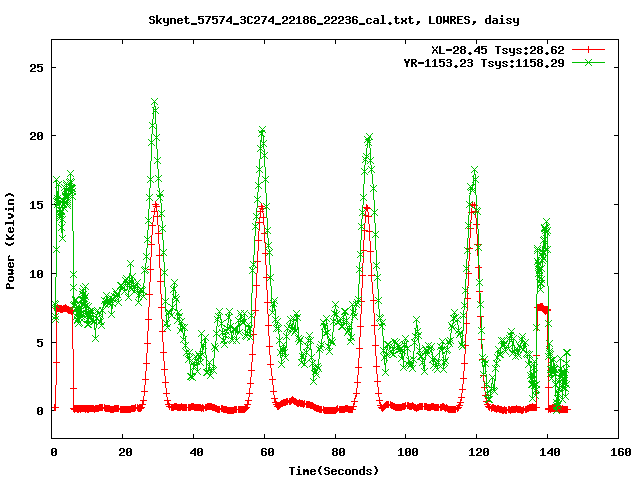Screen dimensions: 640x480
Task: Click x-axis tick label 160
Action: click(x=621, y=452)
